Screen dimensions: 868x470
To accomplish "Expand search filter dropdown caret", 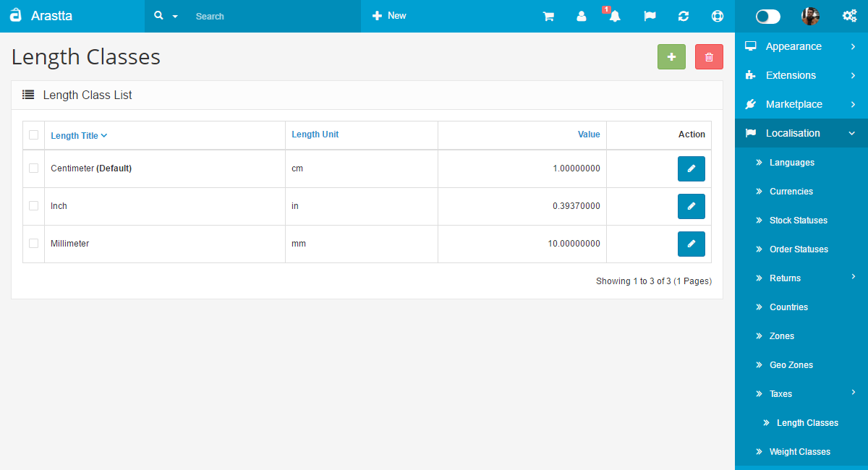I will tap(175, 17).
